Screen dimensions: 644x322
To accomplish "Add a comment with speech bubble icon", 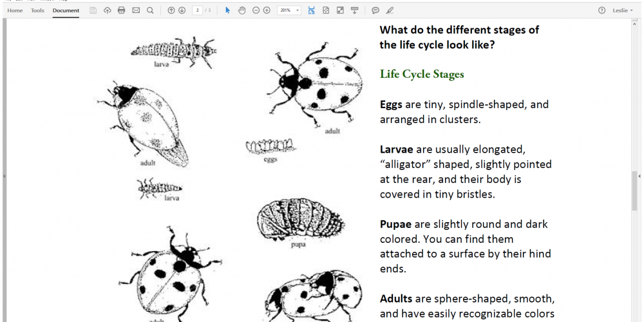I will (x=375, y=10).
